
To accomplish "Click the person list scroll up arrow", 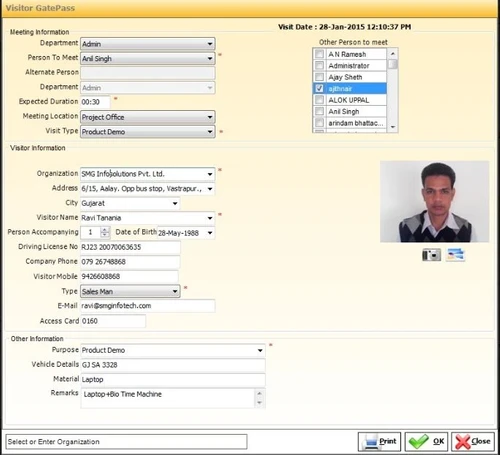I will pyautogui.click(x=393, y=54).
